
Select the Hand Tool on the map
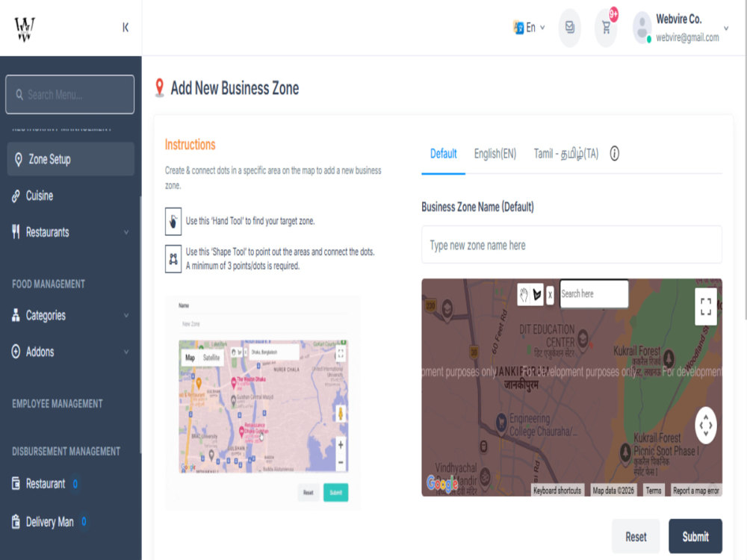click(x=524, y=295)
